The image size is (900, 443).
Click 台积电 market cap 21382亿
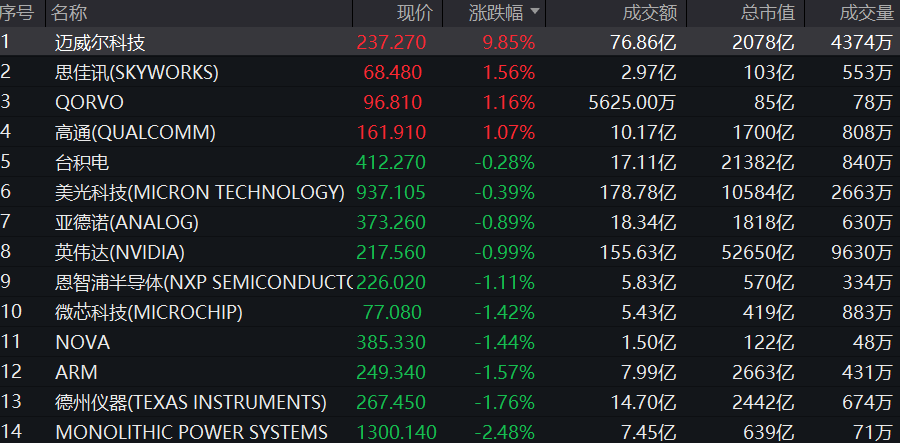[x=758, y=162]
